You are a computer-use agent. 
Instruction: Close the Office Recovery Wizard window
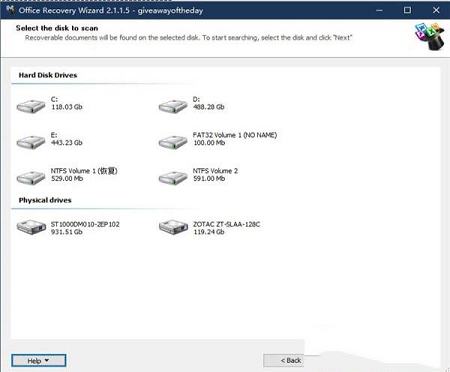tap(436, 10)
